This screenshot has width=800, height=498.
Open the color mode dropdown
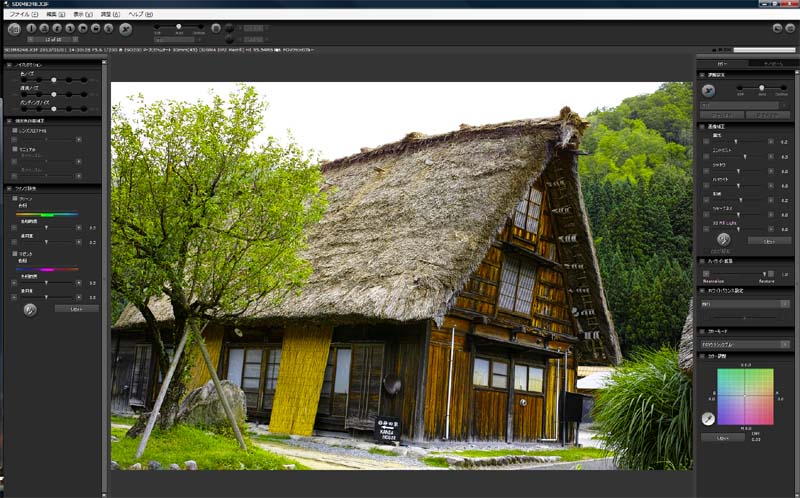[745, 344]
